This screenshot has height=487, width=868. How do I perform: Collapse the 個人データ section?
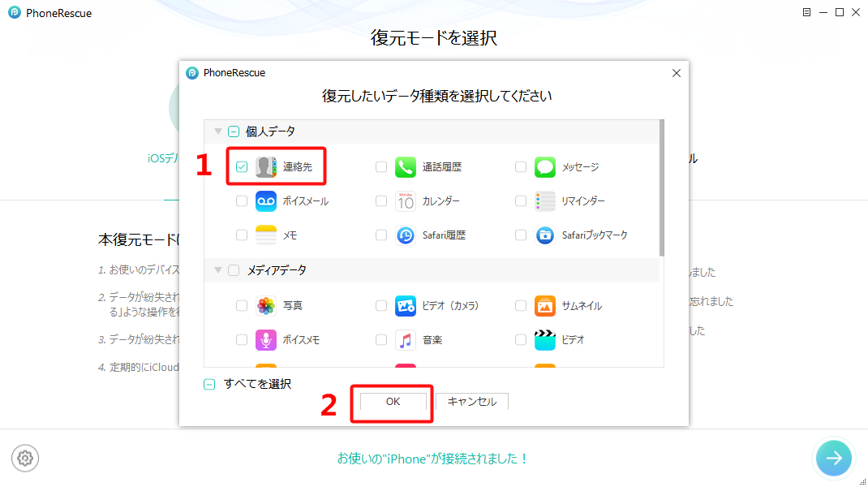pyautogui.click(x=218, y=131)
